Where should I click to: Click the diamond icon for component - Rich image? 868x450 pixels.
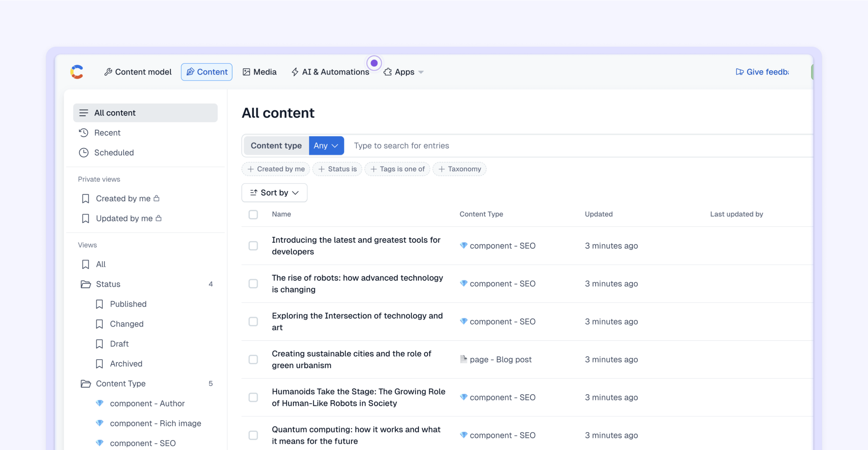[x=99, y=423]
